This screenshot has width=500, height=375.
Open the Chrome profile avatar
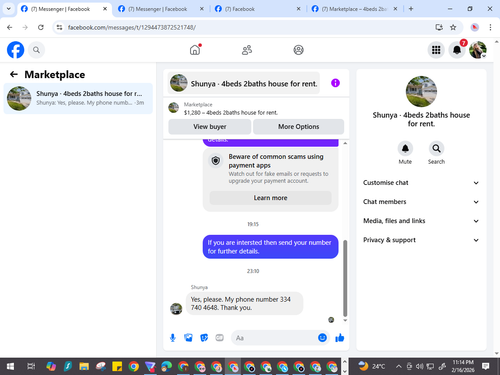[475, 27]
